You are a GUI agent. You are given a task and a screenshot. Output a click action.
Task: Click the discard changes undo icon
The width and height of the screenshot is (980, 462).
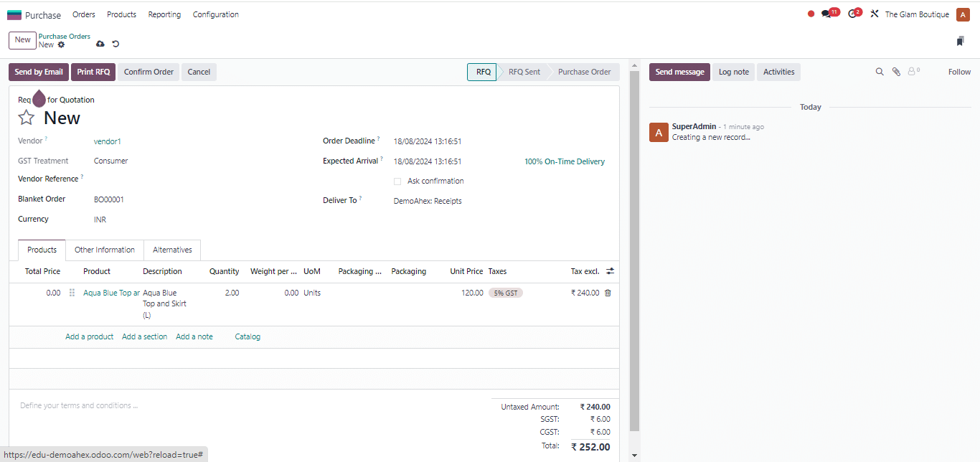coord(116,44)
